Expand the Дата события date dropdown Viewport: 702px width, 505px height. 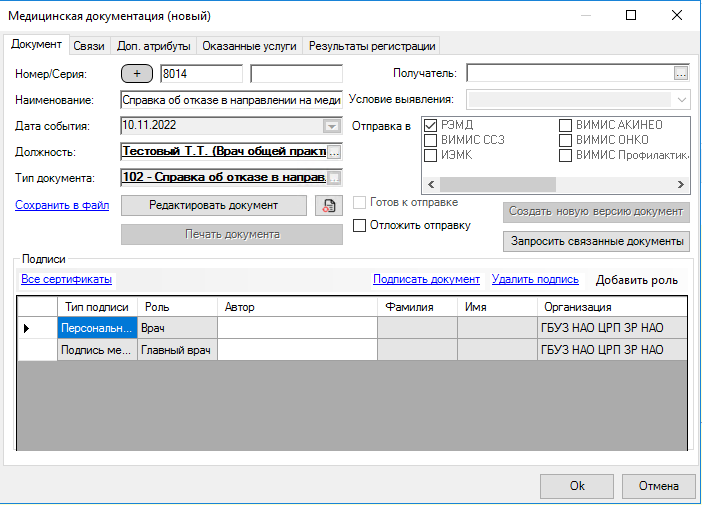click(331, 126)
